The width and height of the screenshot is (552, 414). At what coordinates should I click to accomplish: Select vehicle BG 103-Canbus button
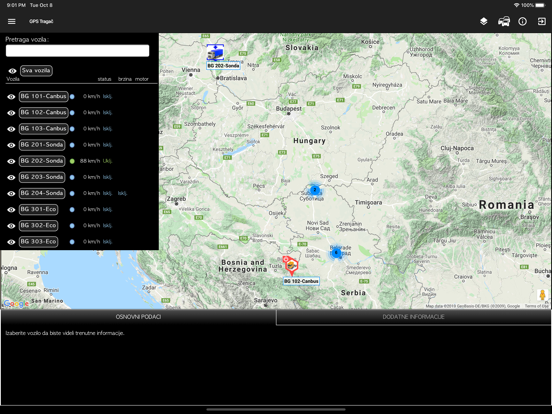pos(44,128)
